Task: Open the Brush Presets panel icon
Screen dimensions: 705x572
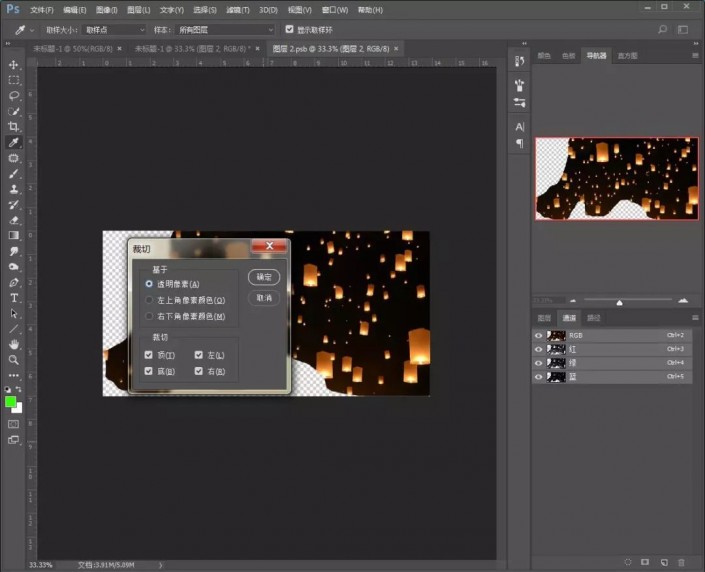Action: click(519, 85)
